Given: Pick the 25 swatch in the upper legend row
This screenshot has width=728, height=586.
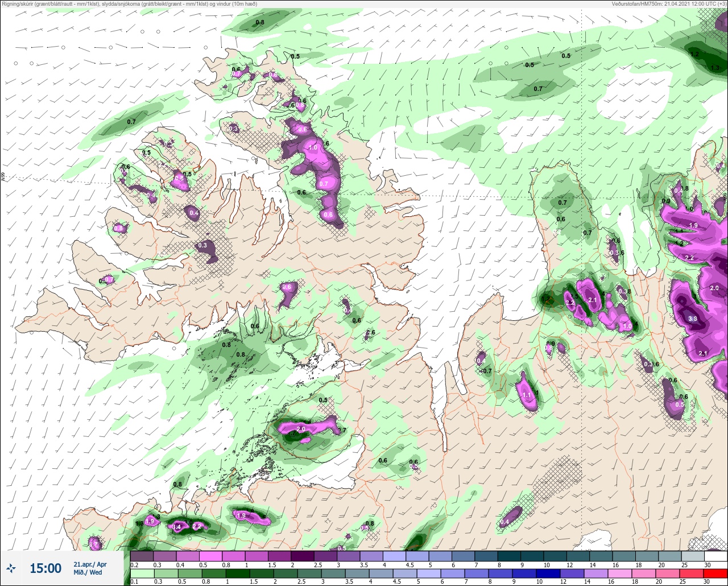Looking at the screenshot, I should pos(693,556).
